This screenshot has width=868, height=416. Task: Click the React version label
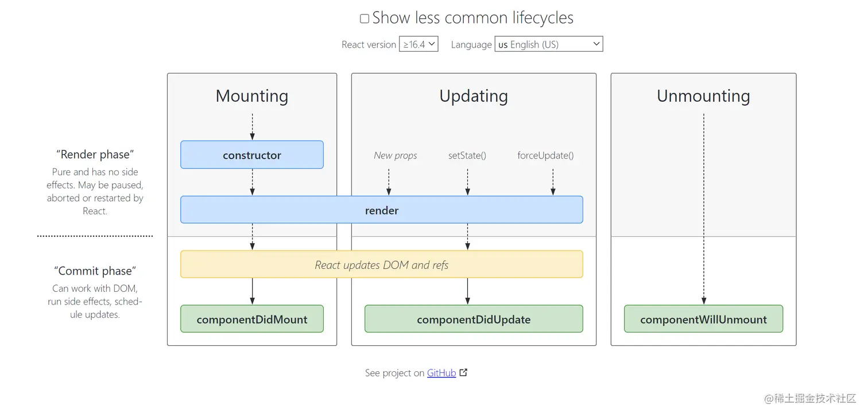(x=369, y=44)
